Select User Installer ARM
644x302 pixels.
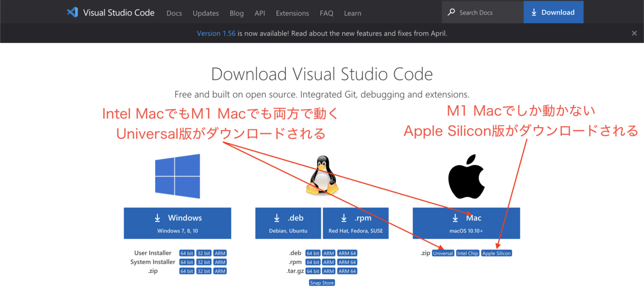(x=220, y=253)
